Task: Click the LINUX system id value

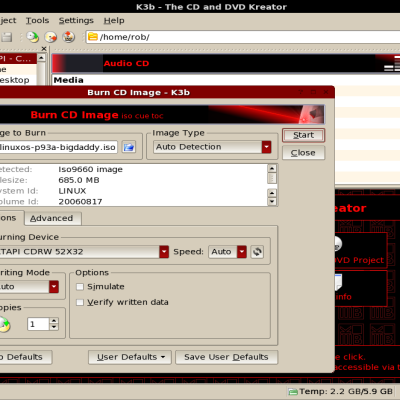Action: (72, 191)
